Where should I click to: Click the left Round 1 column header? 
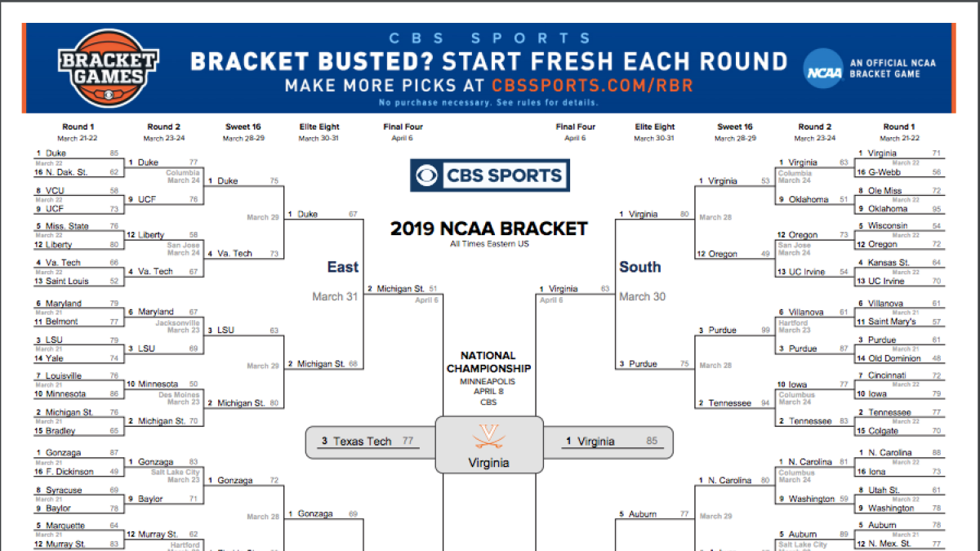pos(78,127)
